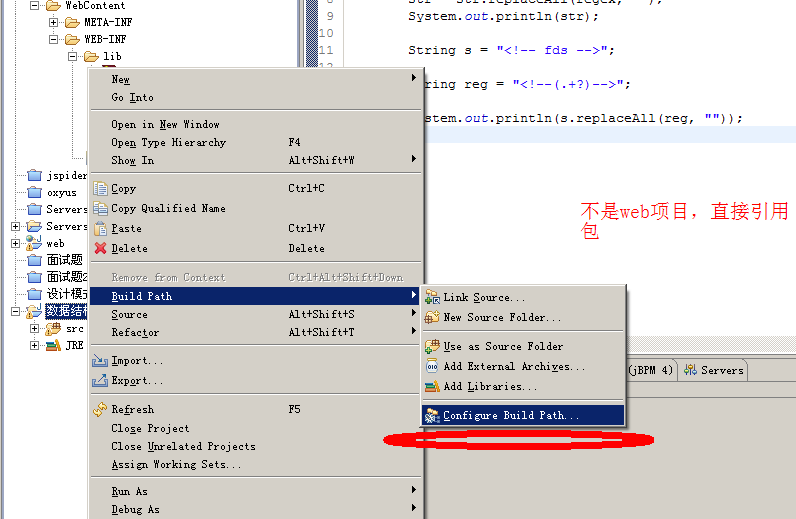Click editor line 11 string declaration
Viewport: 796px width, 519px height.
tap(511, 50)
